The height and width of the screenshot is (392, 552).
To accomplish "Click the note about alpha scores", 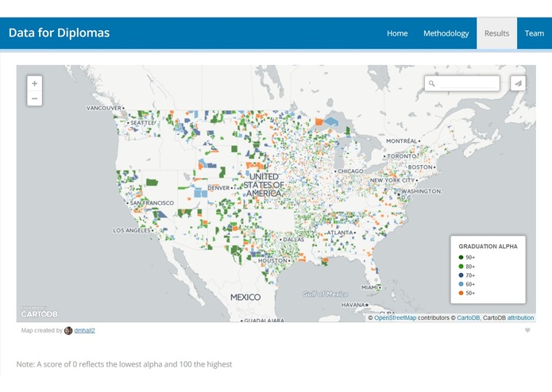I will 124,364.
